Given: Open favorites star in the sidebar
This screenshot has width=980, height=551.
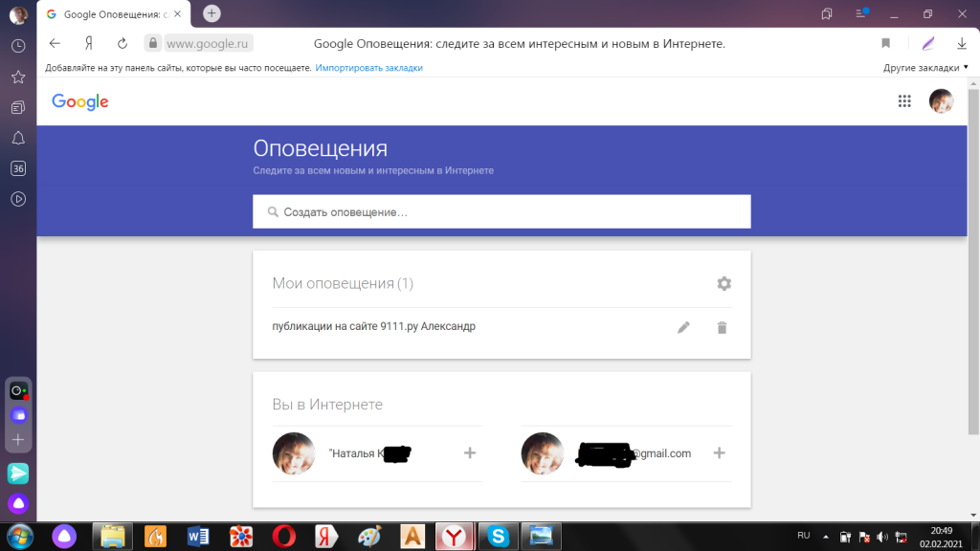Looking at the screenshot, I should tap(17, 77).
